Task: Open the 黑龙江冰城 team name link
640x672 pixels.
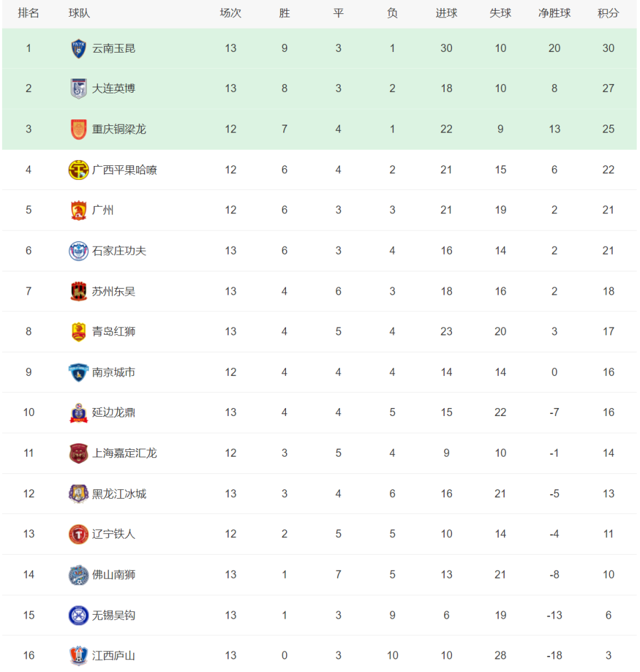Action: 119,494
